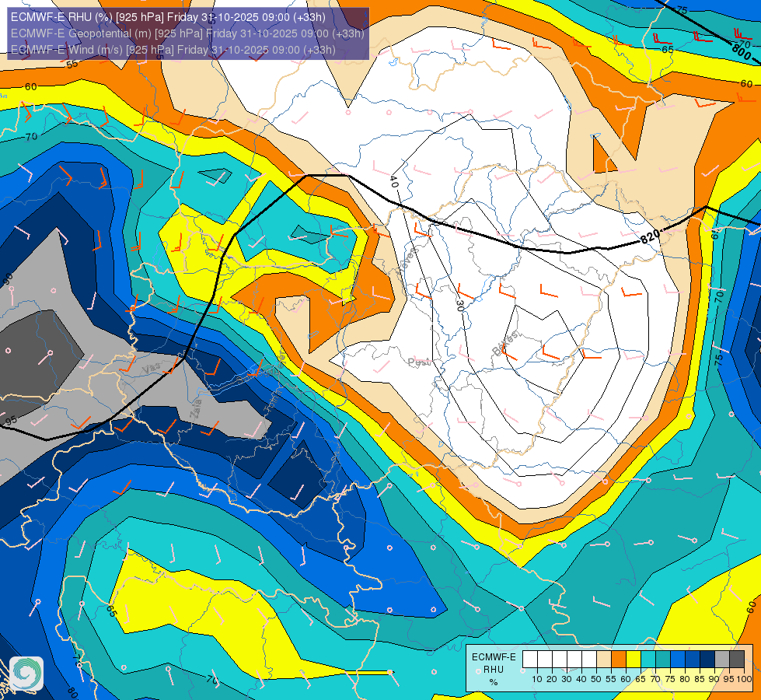Click the swirl logo icon at bottom-left
This screenshot has height=700, width=761.
26,674
